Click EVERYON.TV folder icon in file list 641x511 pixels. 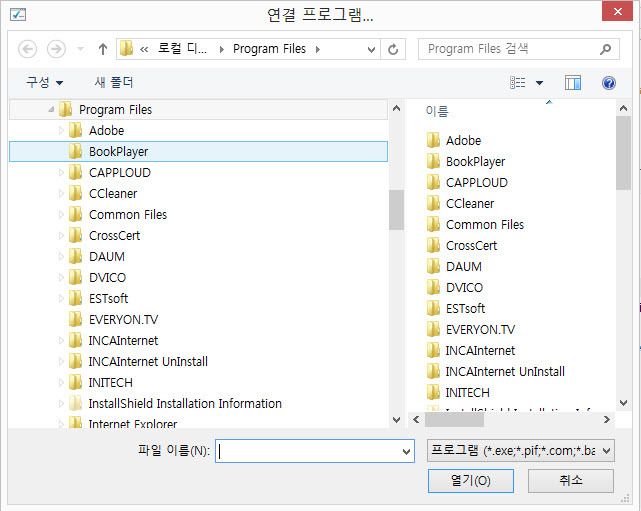[x=433, y=329]
